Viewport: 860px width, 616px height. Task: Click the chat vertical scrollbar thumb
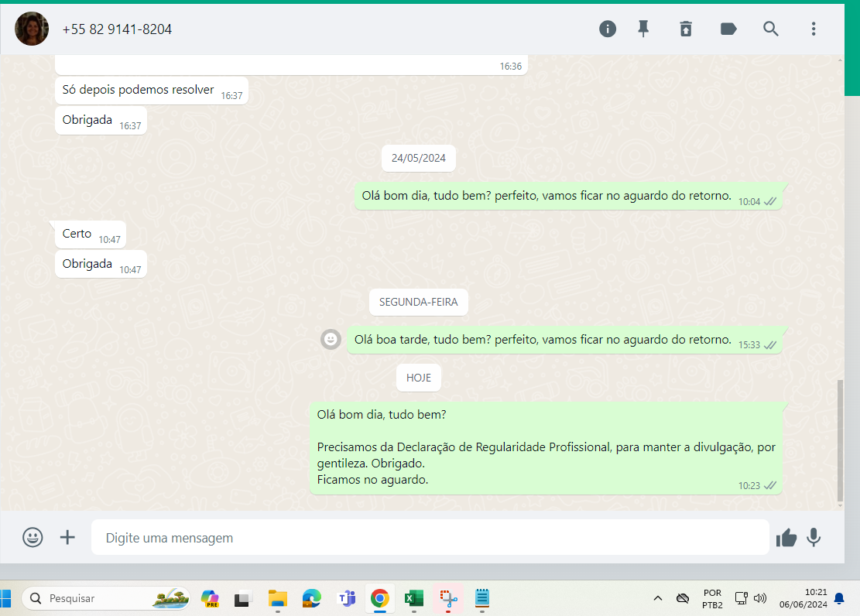pyautogui.click(x=840, y=440)
